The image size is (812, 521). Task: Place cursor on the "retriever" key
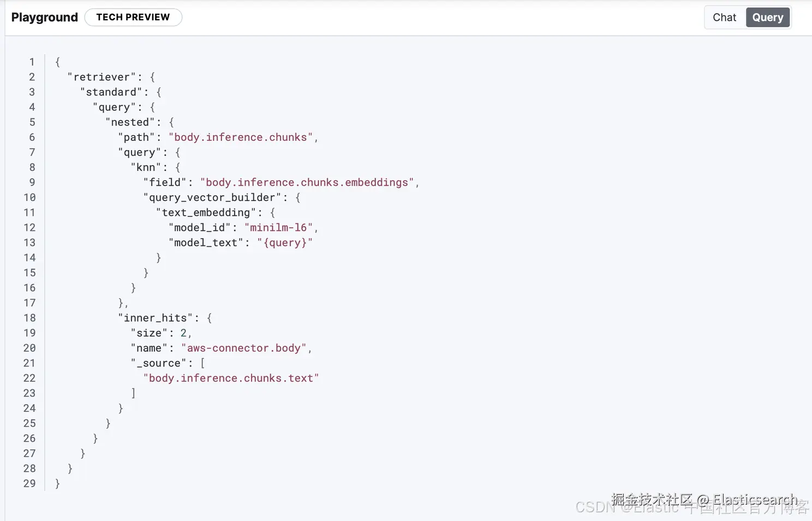[x=101, y=77]
